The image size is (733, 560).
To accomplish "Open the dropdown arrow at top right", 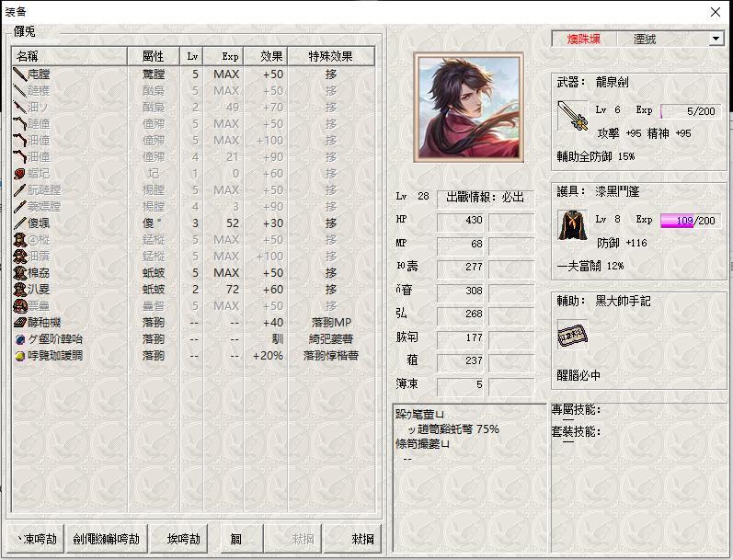I will 716,39.
